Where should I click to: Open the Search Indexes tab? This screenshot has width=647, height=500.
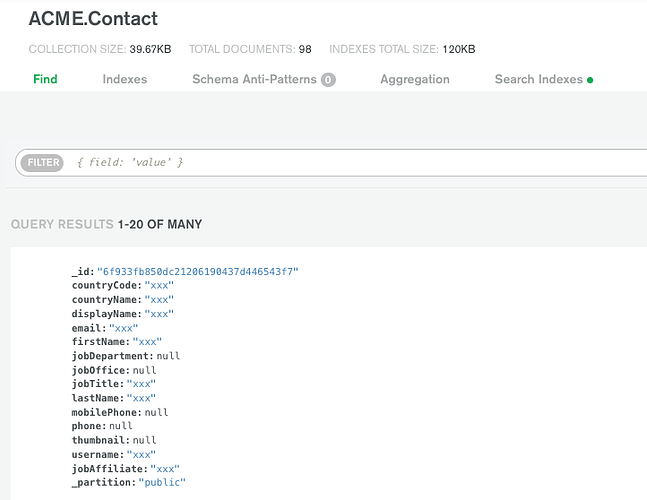point(539,80)
